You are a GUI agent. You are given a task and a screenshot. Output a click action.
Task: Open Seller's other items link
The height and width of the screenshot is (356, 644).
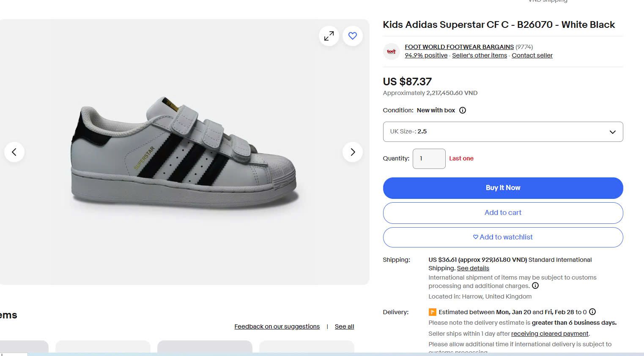tap(479, 55)
